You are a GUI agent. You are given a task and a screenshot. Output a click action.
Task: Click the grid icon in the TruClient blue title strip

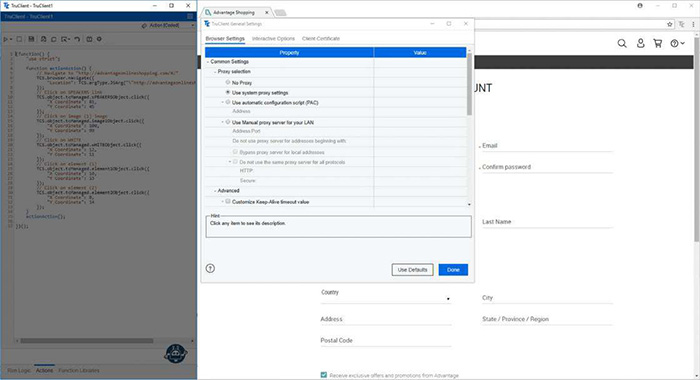coord(190,17)
